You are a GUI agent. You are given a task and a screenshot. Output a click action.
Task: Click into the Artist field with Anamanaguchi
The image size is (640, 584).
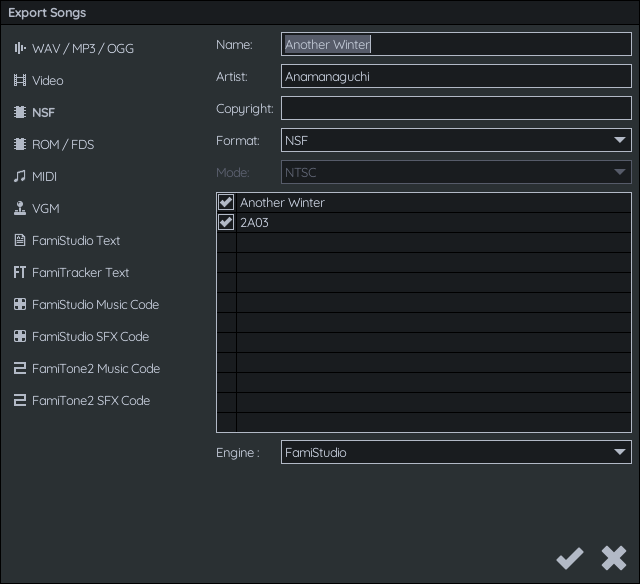pyautogui.click(x=456, y=76)
